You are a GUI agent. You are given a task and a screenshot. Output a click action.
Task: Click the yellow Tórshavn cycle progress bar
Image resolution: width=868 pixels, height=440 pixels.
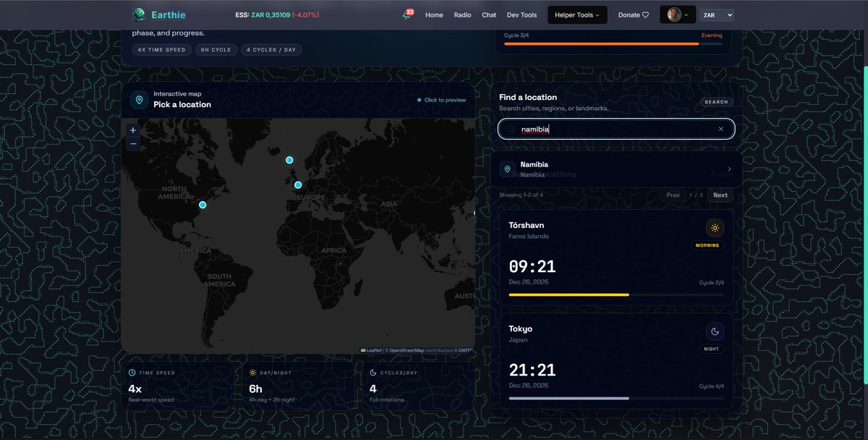coord(616,295)
